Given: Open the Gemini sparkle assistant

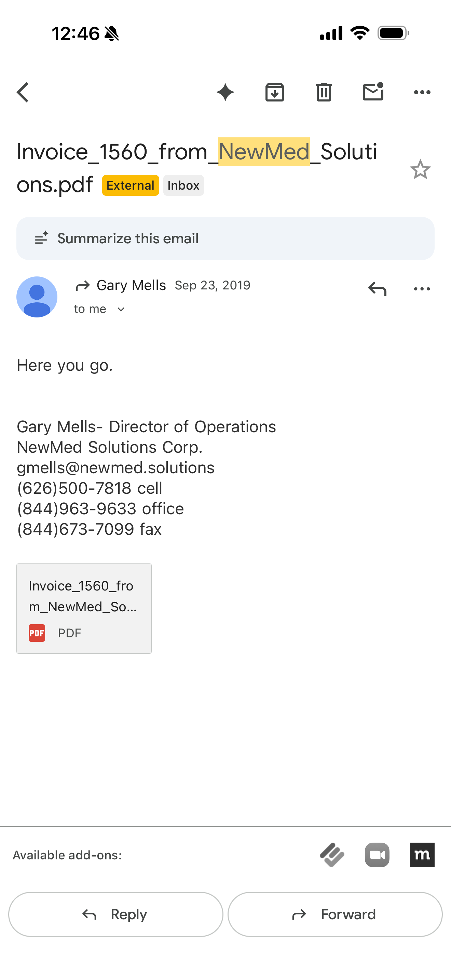Looking at the screenshot, I should click(225, 93).
